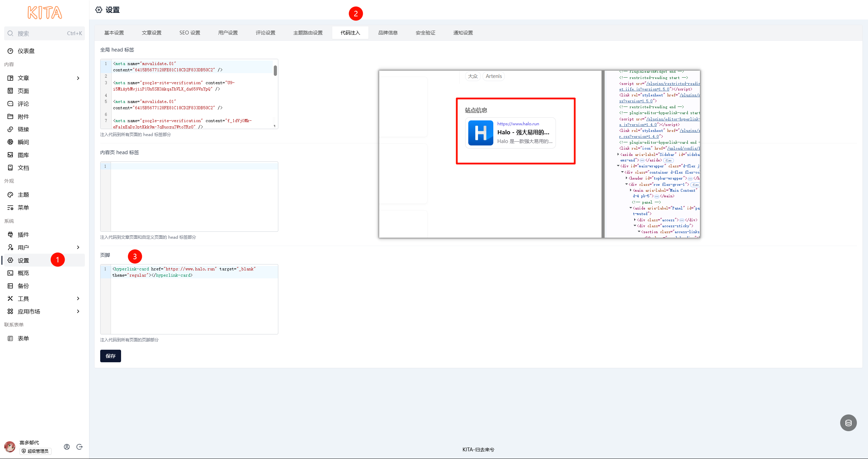Expand the Users menu chevron
The image size is (868, 459).
(x=78, y=247)
